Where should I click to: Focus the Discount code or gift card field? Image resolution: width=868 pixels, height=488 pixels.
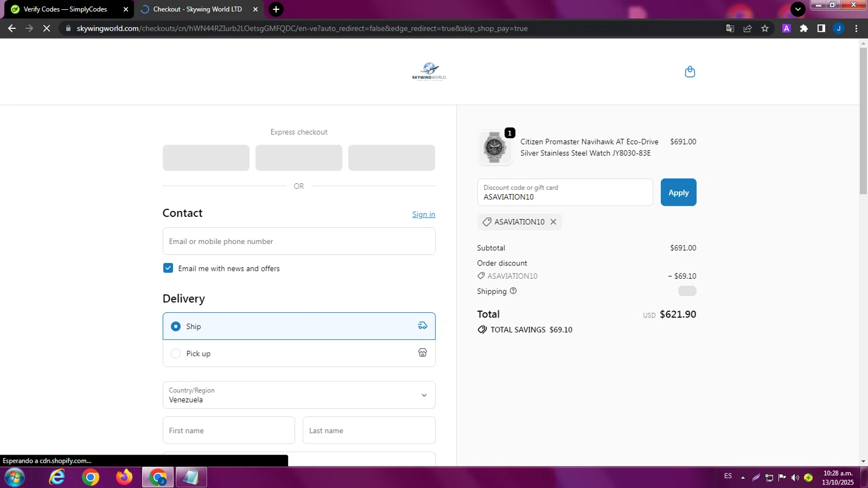565,193
